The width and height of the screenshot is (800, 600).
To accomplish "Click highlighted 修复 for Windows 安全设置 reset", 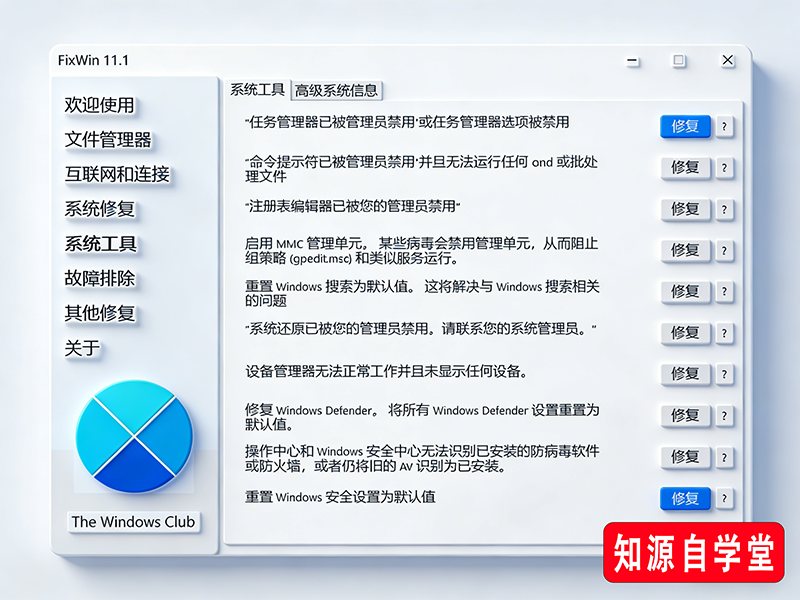I will coord(684,499).
